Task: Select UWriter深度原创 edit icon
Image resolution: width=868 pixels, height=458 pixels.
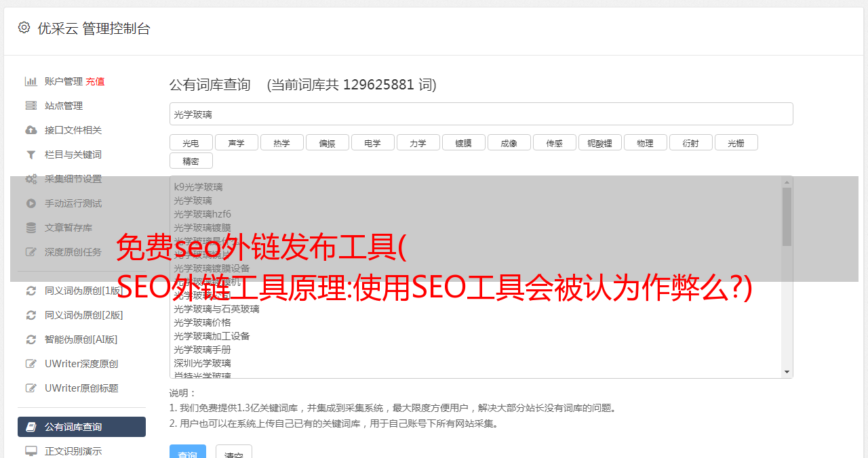Action: [31, 364]
